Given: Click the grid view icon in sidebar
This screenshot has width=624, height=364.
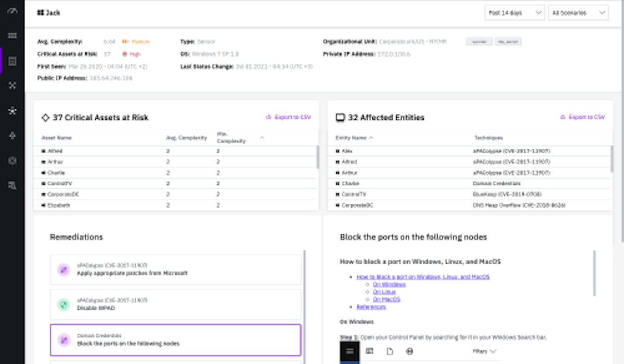Looking at the screenshot, I should (x=12, y=36).
